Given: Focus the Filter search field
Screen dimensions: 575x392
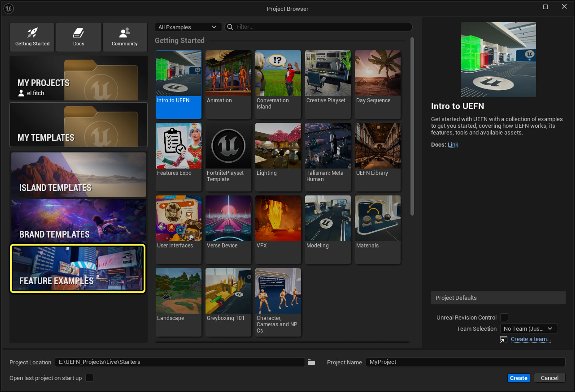Looking at the screenshot, I should coord(319,27).
